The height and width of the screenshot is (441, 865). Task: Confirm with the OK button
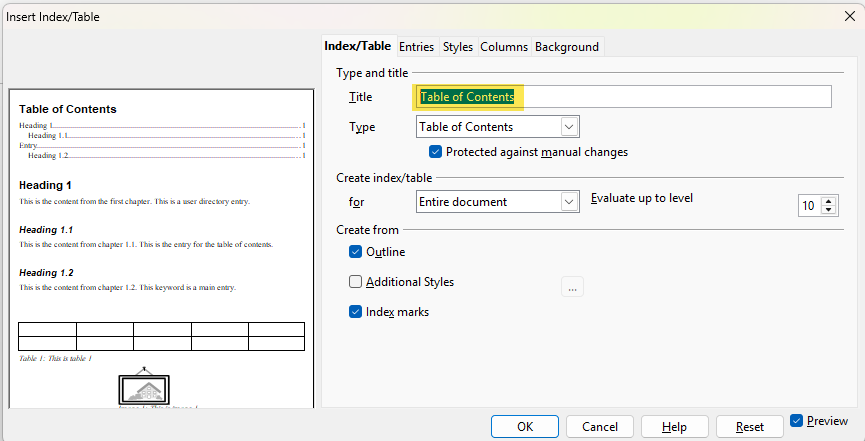tap(525, 427)
